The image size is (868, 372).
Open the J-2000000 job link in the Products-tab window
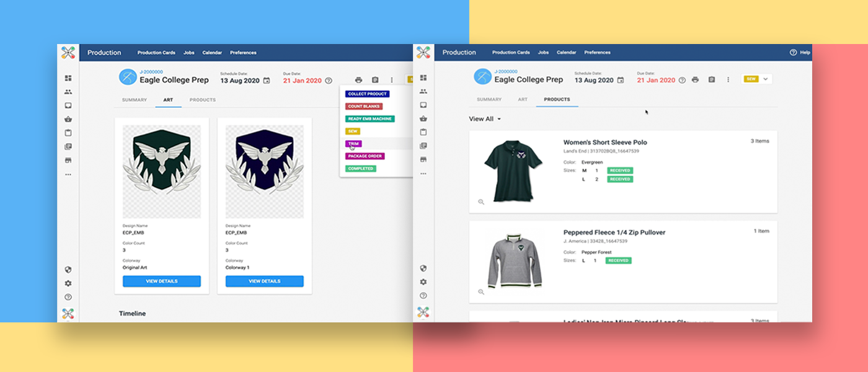point(506,71)
